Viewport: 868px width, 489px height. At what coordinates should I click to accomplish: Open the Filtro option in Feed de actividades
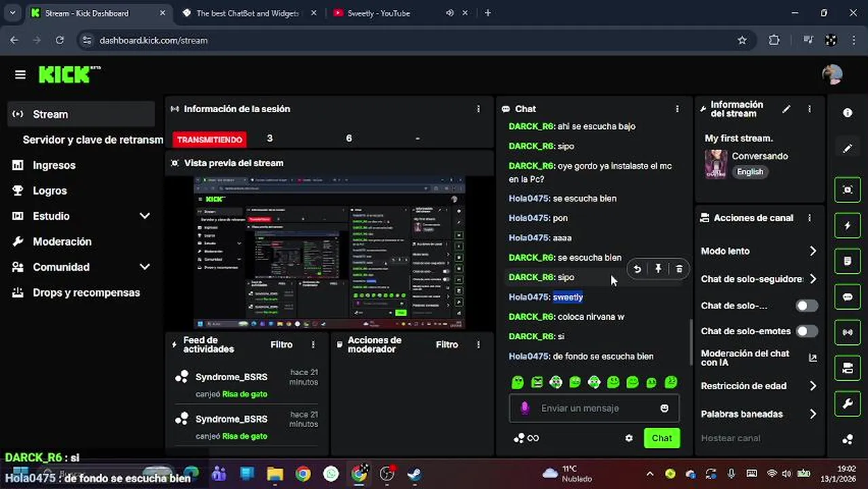281,344
